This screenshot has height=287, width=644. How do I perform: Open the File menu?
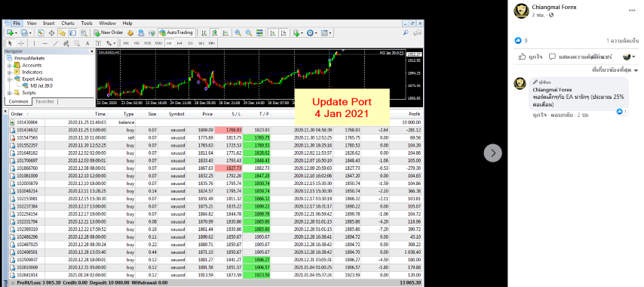pos(17,23)
